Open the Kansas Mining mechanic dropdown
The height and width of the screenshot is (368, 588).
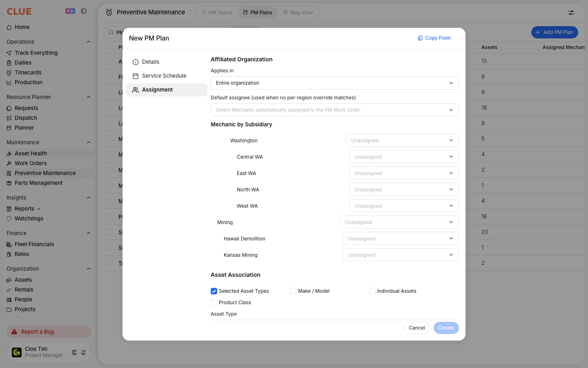click(x=401, y=255)
